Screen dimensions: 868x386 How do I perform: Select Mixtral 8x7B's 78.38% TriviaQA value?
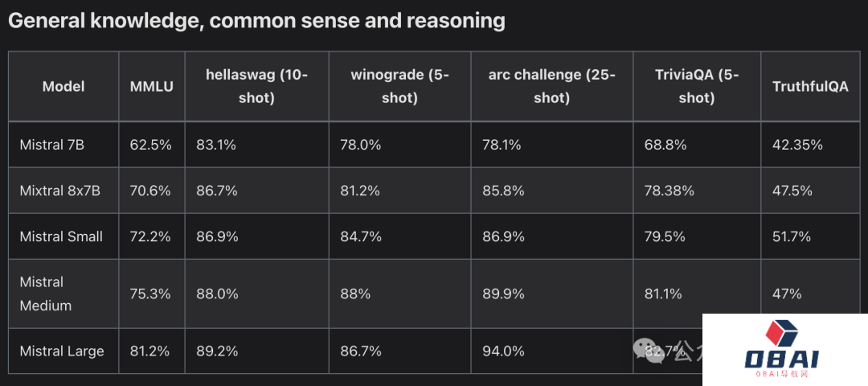[669, 191]
